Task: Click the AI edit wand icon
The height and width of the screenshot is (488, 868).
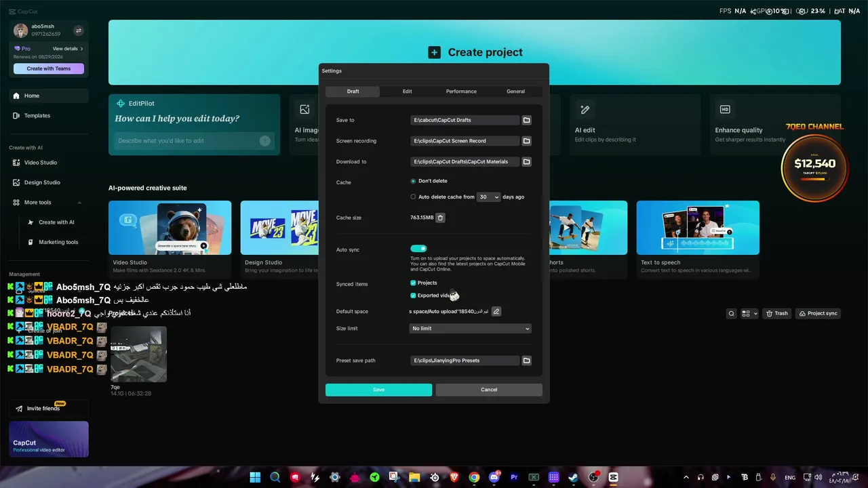Action: point(585,109)
